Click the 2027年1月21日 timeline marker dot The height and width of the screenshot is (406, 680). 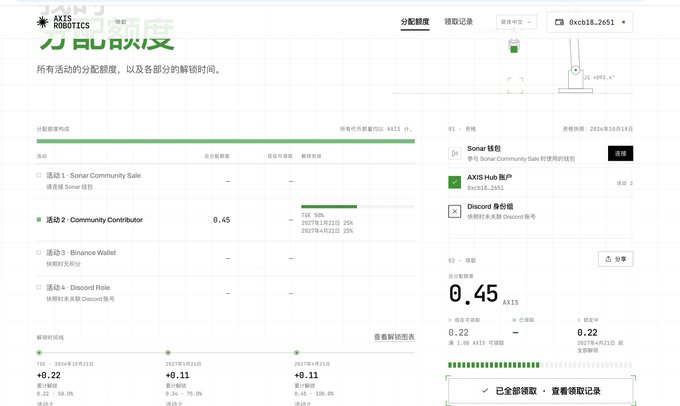pos(168,353)
